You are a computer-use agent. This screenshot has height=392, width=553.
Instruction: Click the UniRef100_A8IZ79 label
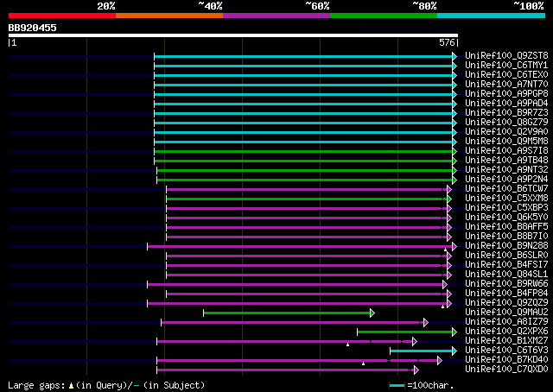[x=506, y=322]
